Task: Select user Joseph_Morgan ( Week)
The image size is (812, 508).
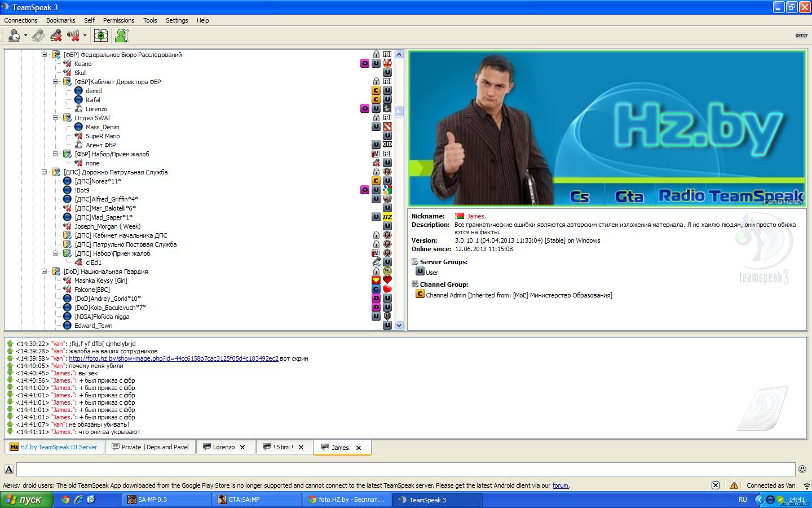Action: click(x=107, y=226)
